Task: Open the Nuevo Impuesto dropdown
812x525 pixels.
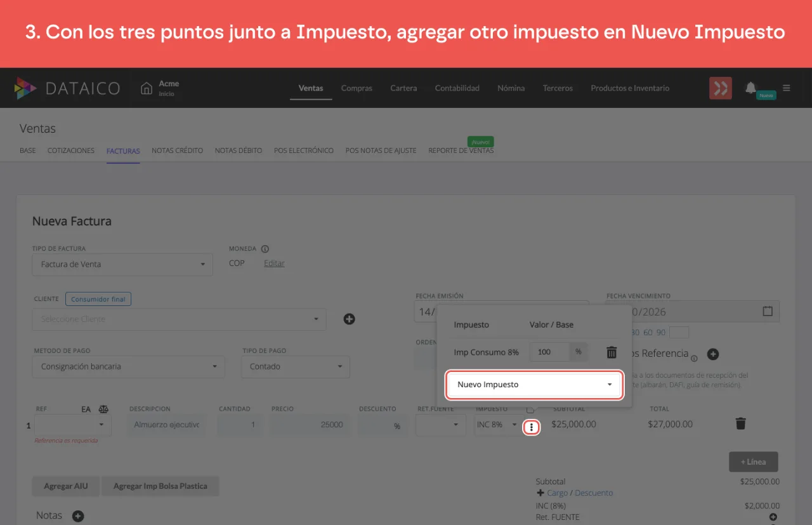Action: click(535, 385)
